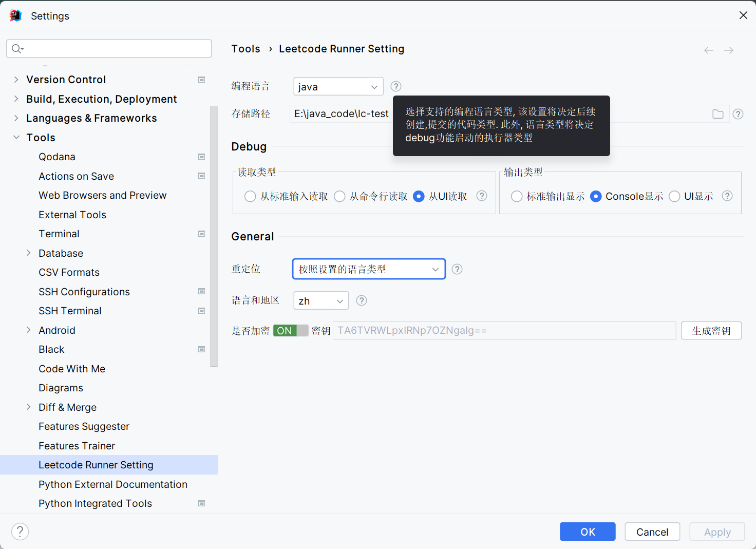Select Leetcode Runner Setting tree item
Viewport: 756px width, 549px height.
click(109, 465)
